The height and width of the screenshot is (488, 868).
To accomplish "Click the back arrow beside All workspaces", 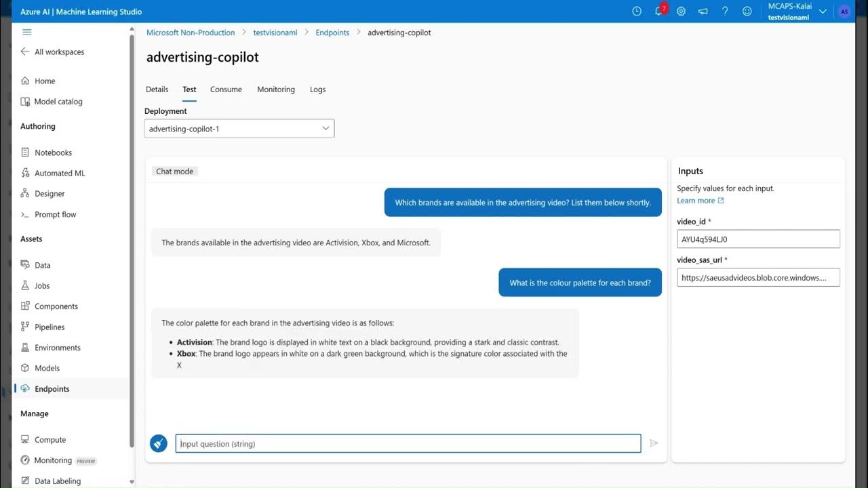I will (25, 52).
